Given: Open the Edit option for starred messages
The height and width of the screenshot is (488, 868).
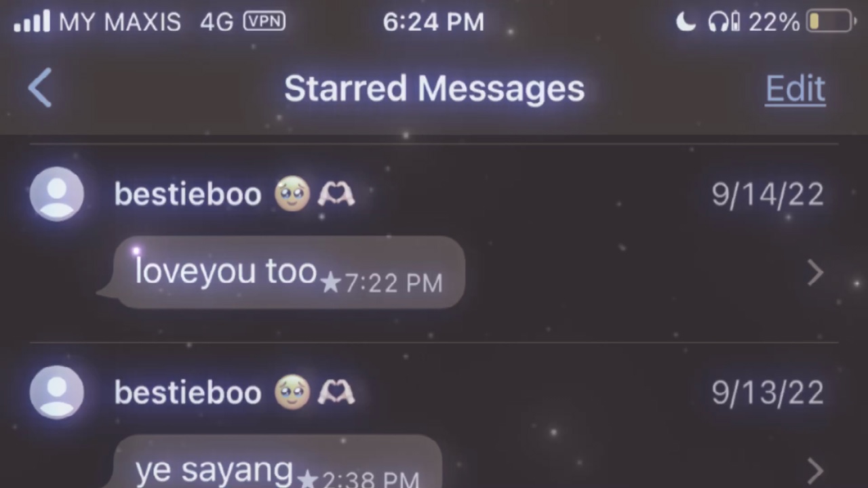Looking at the screenshot, I should 795,89.
